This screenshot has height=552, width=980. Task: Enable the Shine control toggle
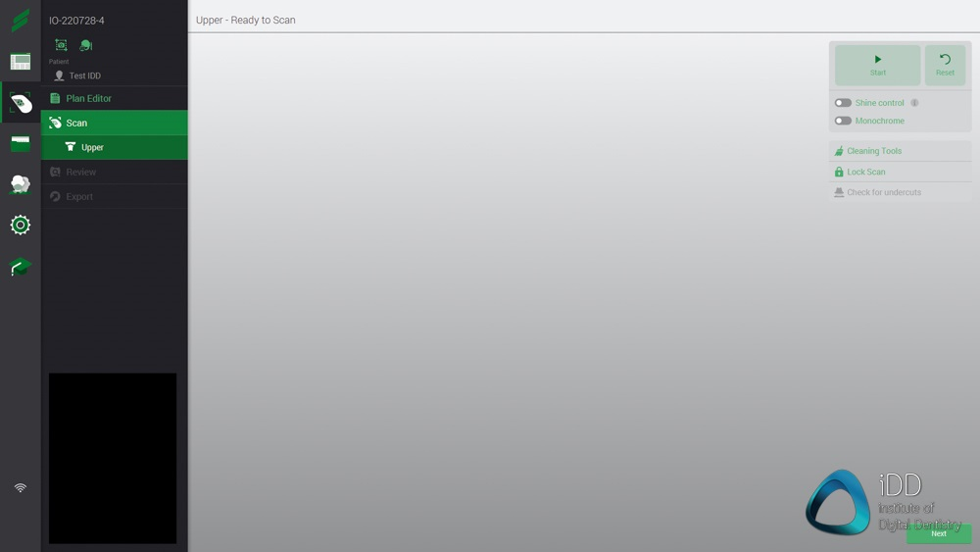click(x=843, y=103)
